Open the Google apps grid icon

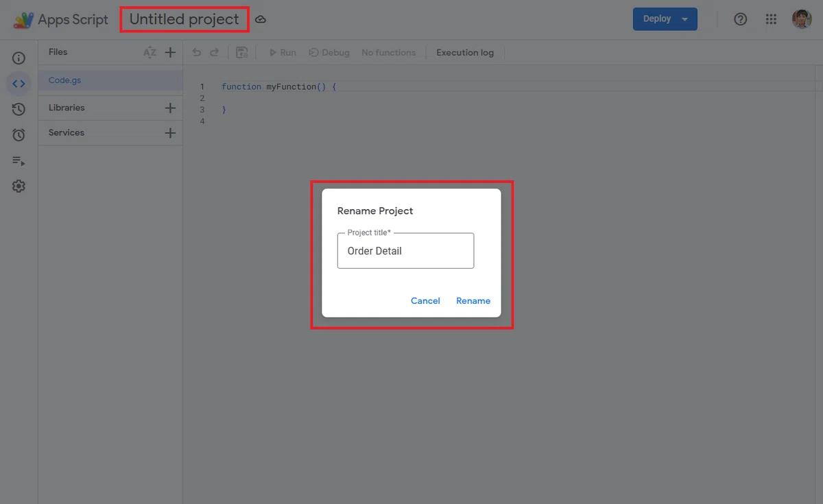tap(771, 19)
